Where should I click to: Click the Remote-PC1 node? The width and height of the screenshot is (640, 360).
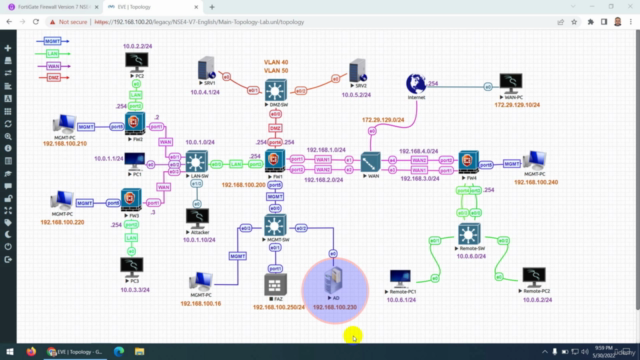pyautogui.click(x=400, y=279)
